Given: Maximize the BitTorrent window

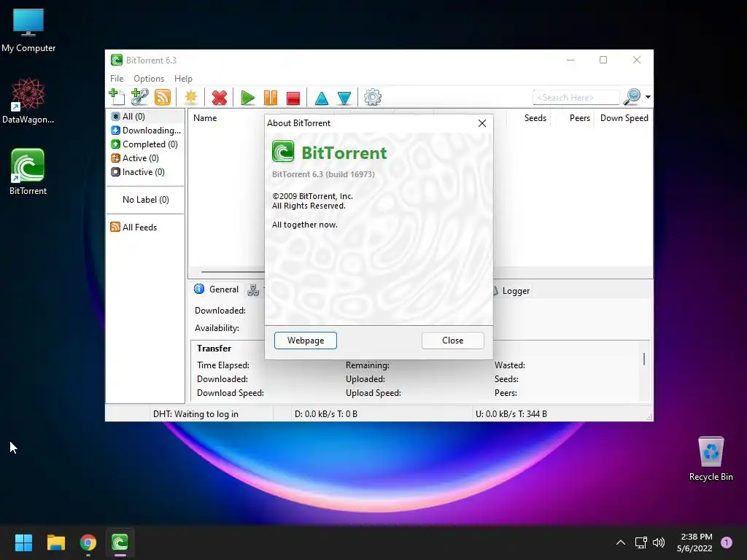Looking at the screenshot, I should coord(603,60).
